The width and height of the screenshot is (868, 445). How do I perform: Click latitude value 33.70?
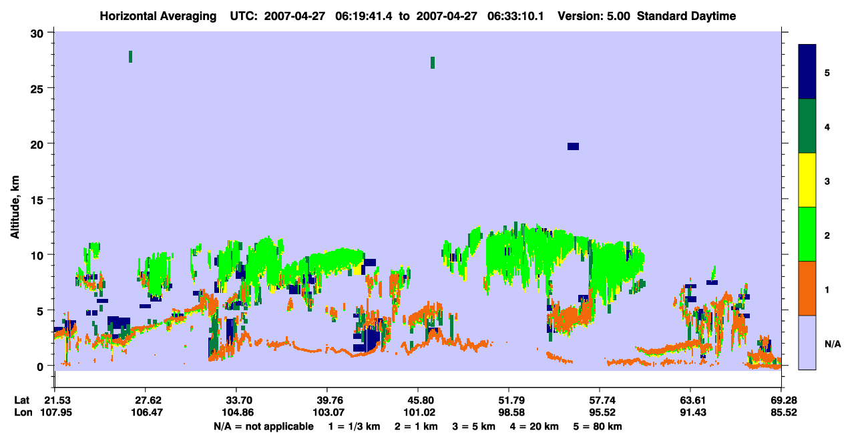[x=236, y=400]
